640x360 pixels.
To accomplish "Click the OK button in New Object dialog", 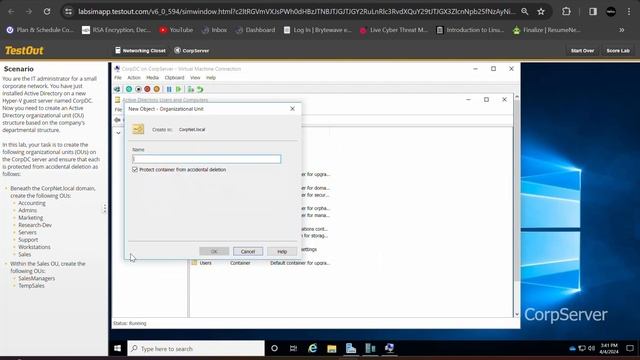I will click(x=214, y=251).
